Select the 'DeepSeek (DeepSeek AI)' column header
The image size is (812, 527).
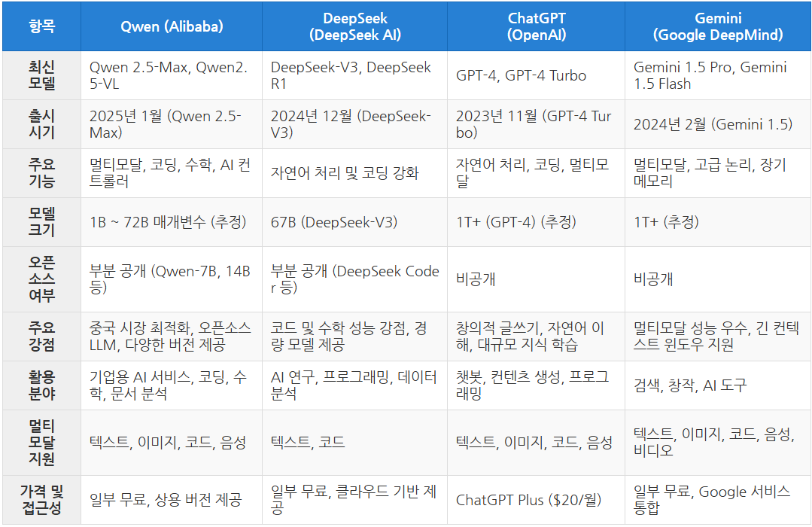[x=354, y=26]
